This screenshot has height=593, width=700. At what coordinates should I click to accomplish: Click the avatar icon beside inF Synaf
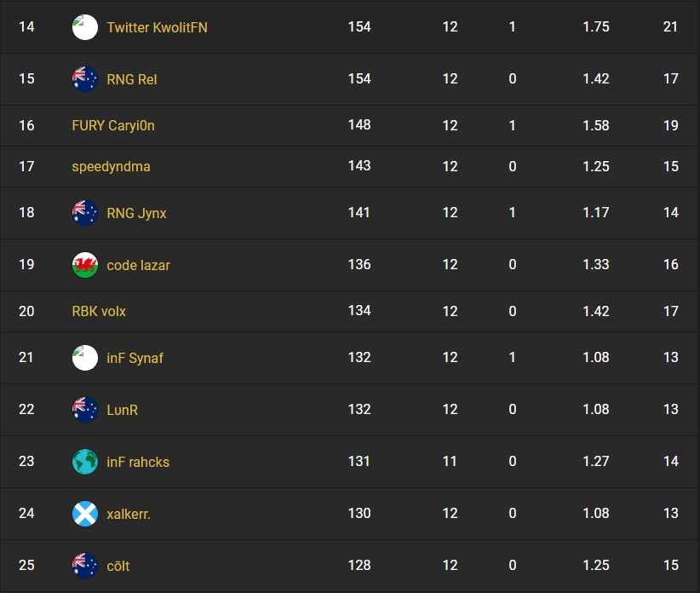tap(84, 358)
